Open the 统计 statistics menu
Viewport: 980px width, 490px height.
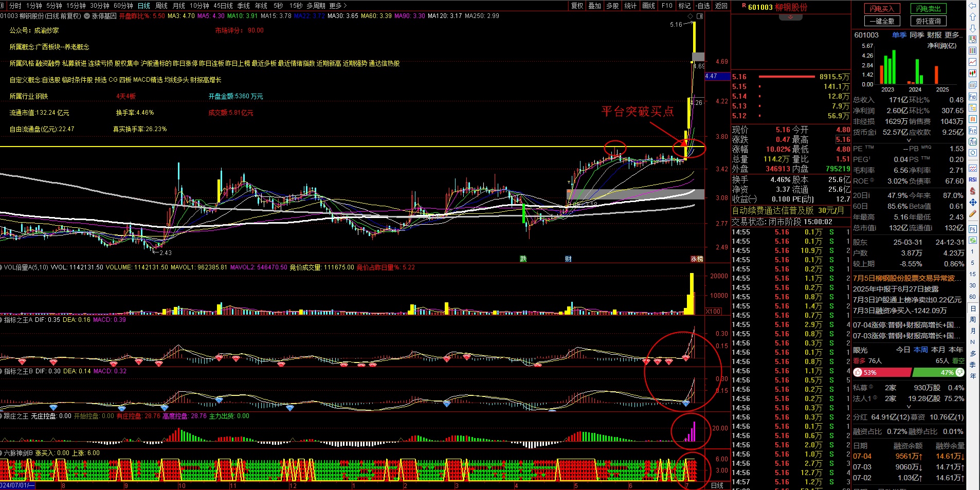[x=630, y=6]
